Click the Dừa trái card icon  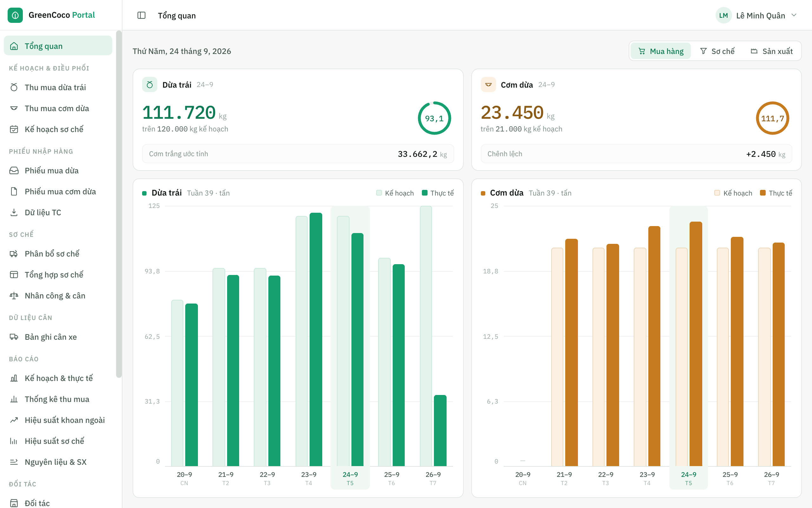click(150, 85)
